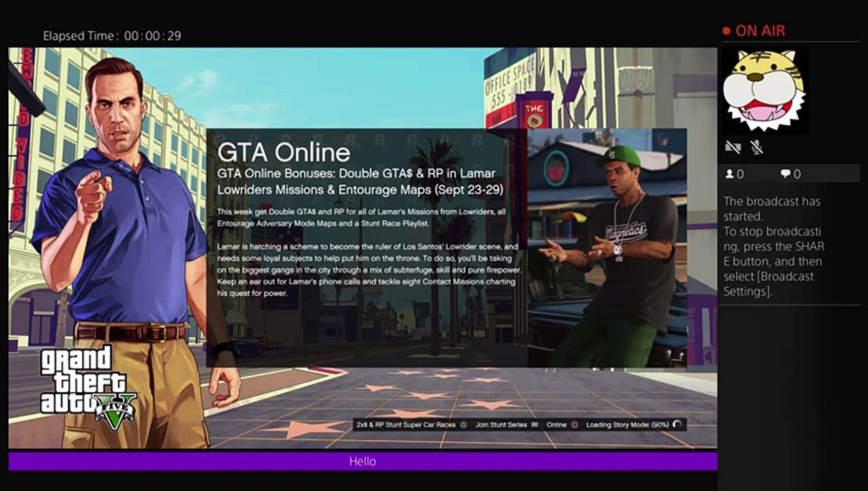Click 'The broadcast has started' message
The image size is (868, 491).
pyautogui.click(x=772, y=209)
